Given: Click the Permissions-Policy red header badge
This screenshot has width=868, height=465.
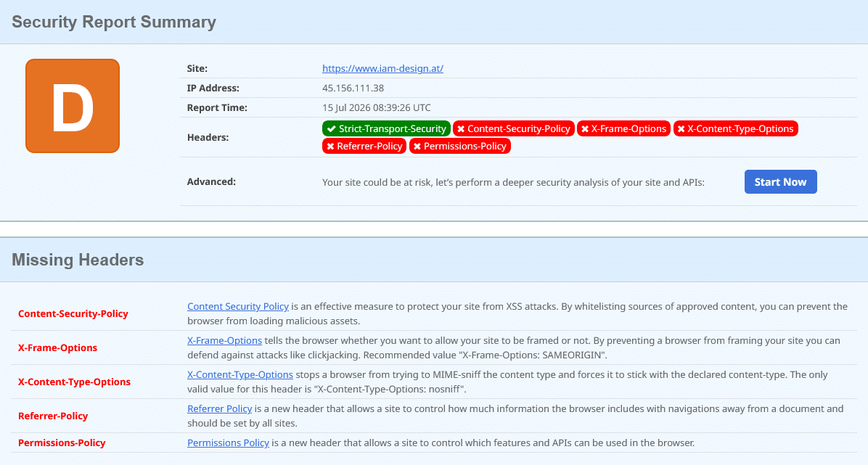Looking at the screenshot, I should tap(460, 146).
